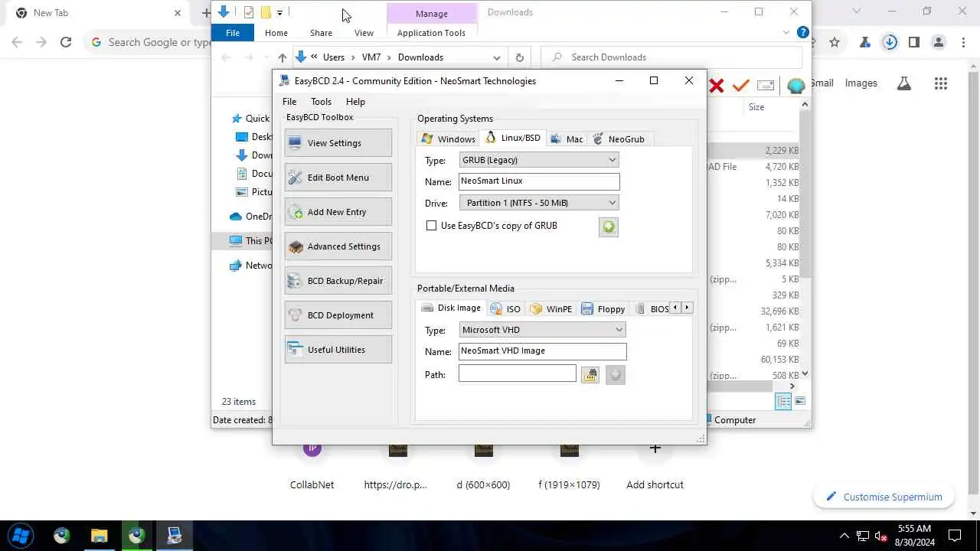Click the quick access new folder icon
This screenshot has width=980, height=551.
pos(266,12)
